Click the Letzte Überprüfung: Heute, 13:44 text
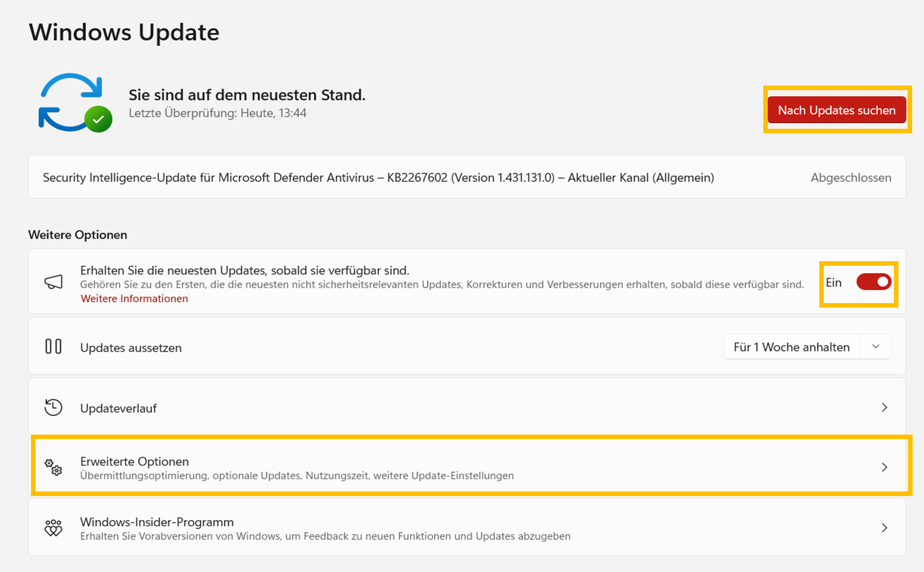This screenshot has width=924, height=572. tap(217, 113)
